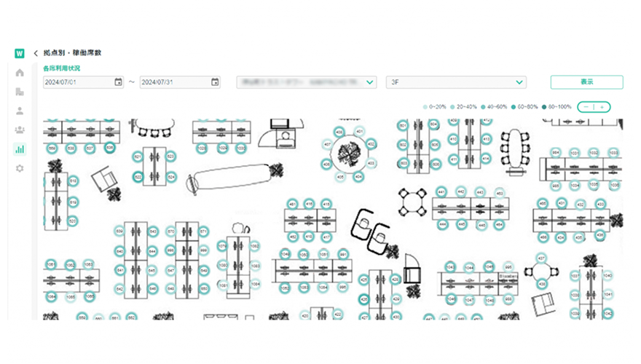Open calendar picker for end date 2024/07/31
The width and height of the screenshot is (641, 364).
(215, 82)
